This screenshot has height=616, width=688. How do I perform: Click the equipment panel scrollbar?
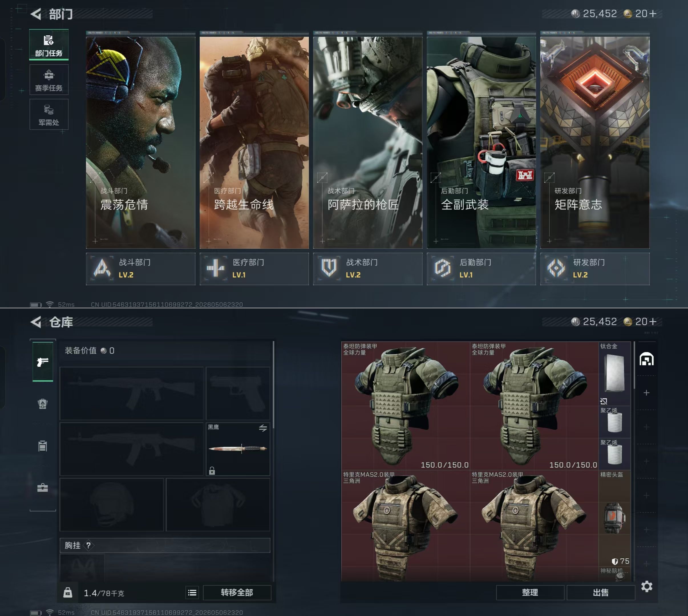[x=273, y=385]
